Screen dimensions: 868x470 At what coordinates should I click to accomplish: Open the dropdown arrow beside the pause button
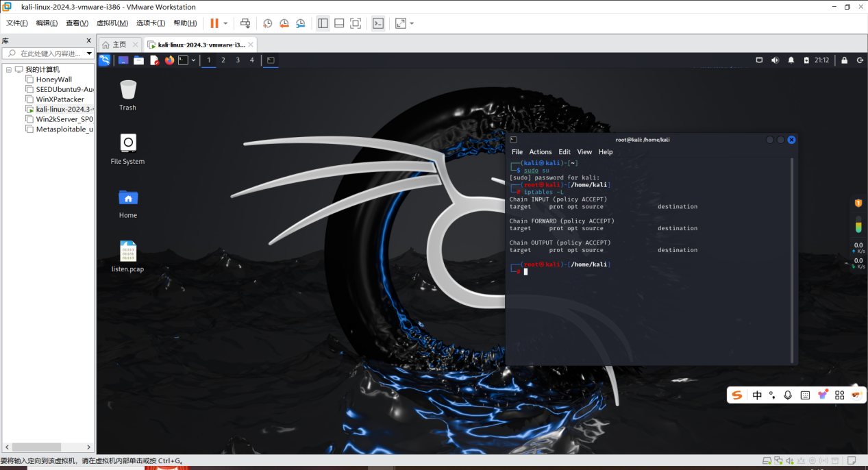(225, 23)
